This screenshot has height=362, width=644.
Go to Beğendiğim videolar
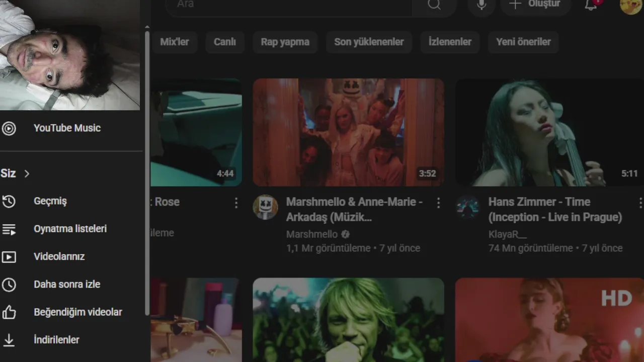coord(78,312)
